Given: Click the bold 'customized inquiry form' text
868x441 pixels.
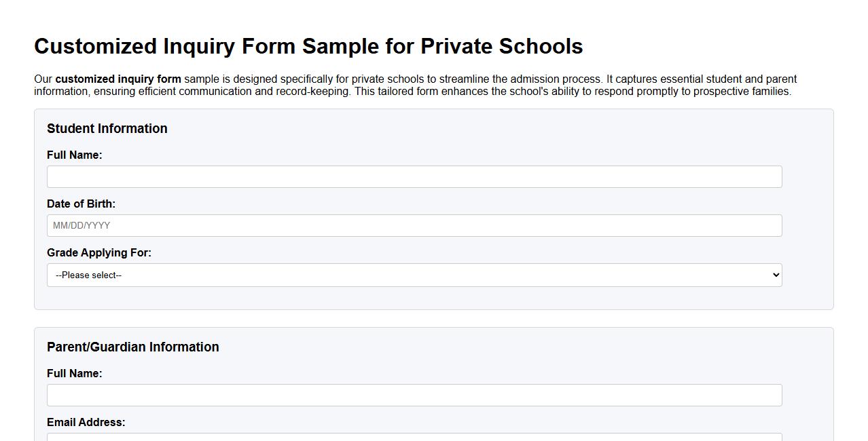Looking at the screenshot, I should (x=117, y=79).
